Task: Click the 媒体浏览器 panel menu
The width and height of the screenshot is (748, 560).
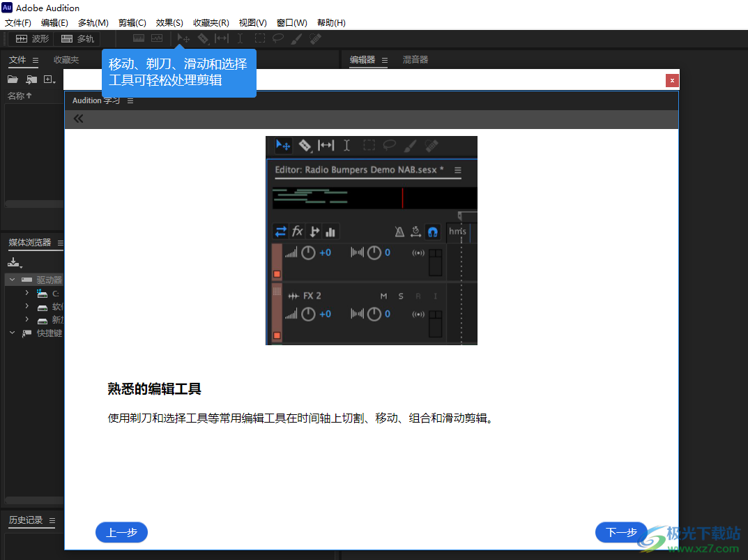Action: pos(60,243)
